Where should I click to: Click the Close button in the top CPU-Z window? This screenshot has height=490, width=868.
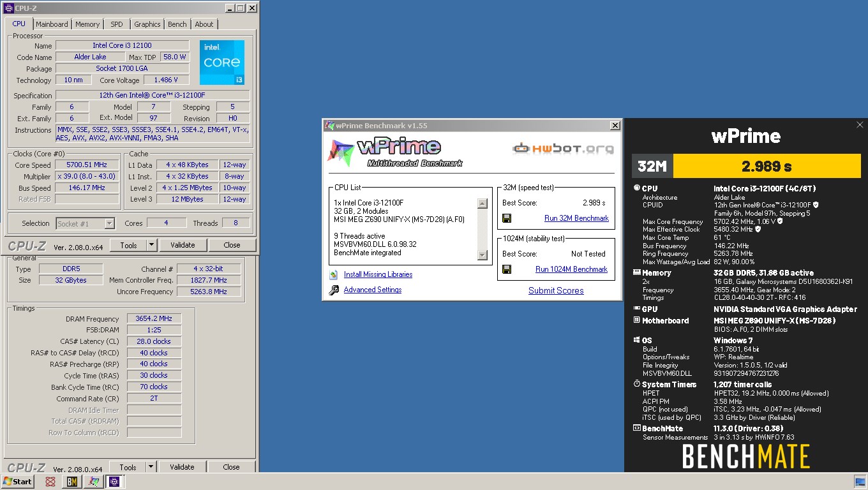(232, 245)
